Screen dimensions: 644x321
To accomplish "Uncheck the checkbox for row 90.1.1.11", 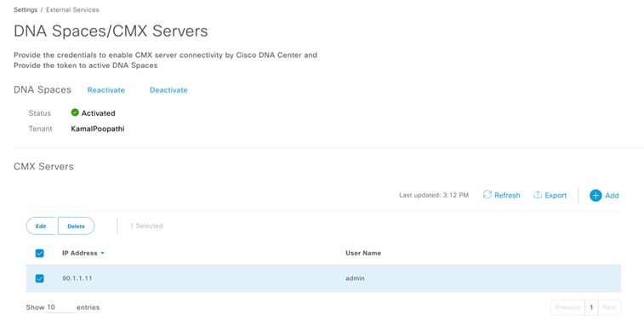I will coord(39,278).
